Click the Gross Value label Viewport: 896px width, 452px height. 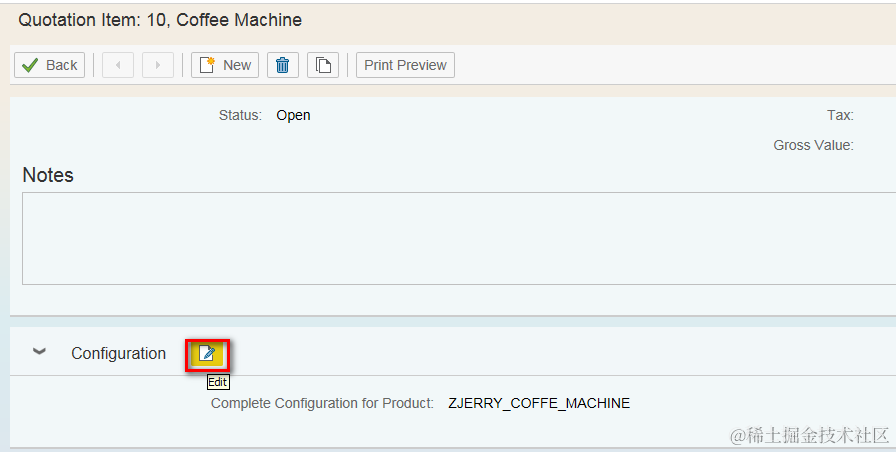pos(813,146)
